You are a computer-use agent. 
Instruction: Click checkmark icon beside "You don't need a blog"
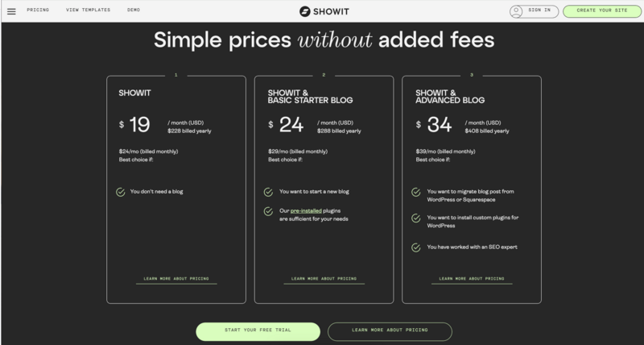click(120, 192)
